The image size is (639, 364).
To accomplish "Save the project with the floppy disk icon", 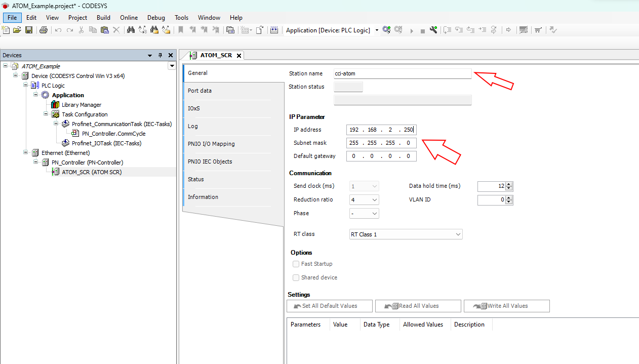I will point(29,30).
